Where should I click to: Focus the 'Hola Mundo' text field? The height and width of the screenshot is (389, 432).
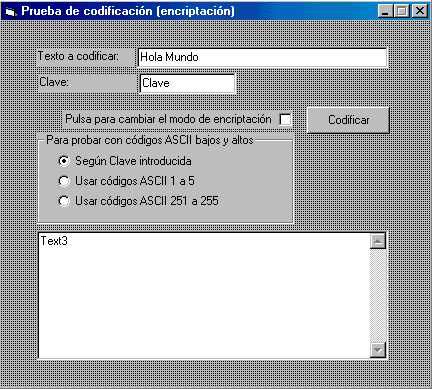point(262,57)
